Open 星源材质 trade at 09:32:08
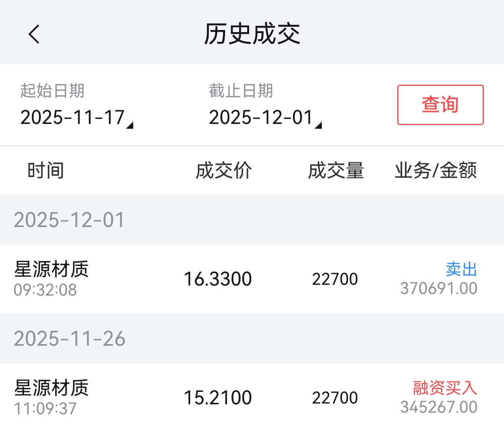 pyautogui.click(x=51, y=279)
